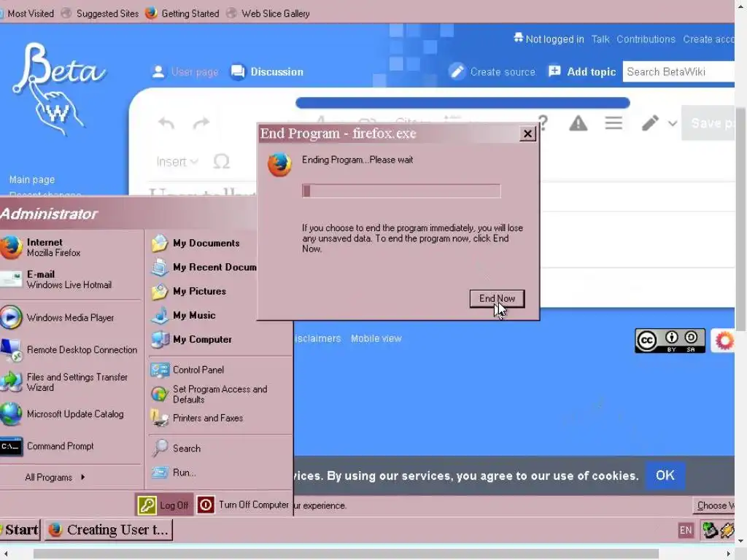Click the Start button
This screenshot has height=560, width=747.
click(x=20, y=530)
